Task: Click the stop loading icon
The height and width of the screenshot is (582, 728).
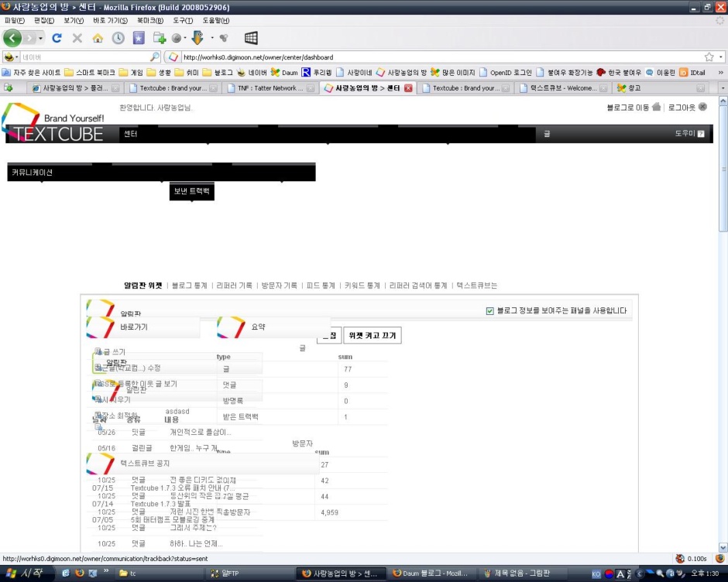Action: click(x=77, y=39)
